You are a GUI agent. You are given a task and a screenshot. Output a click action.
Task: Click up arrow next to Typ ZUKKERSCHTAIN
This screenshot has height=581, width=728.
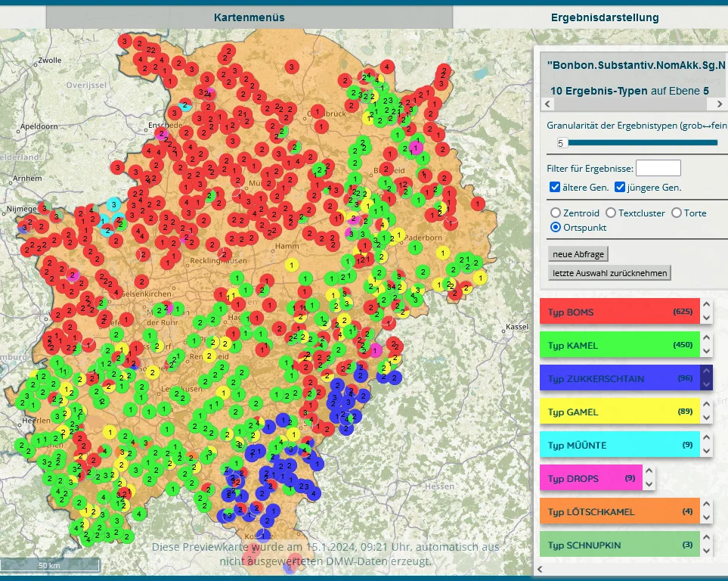tap(706, 371)
